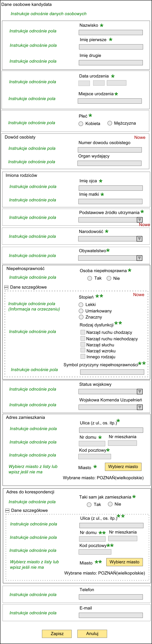
Task: Tick Narząd ruchu chodzący checkbox
Action: click(x=83, y=332)
